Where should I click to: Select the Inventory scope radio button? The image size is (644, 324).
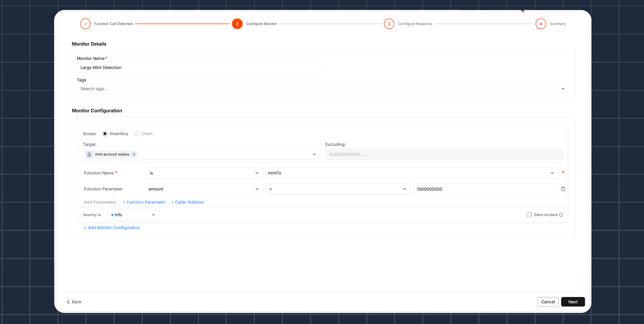(x=105, y=134)
